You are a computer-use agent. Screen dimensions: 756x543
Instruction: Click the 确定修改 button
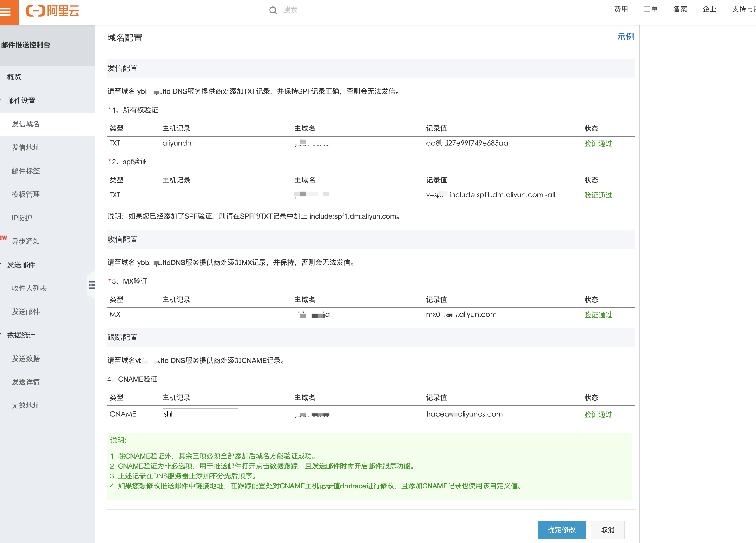(562, 530)
